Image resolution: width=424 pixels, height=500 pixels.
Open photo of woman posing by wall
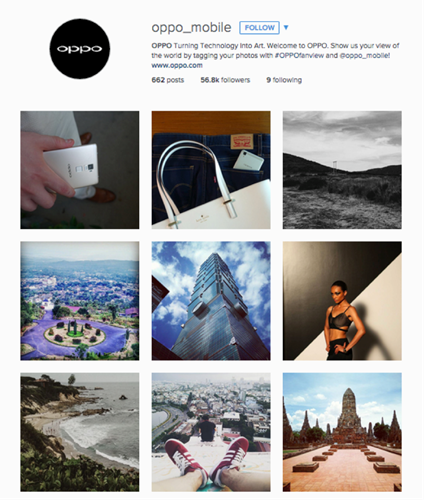pos(342,301)
